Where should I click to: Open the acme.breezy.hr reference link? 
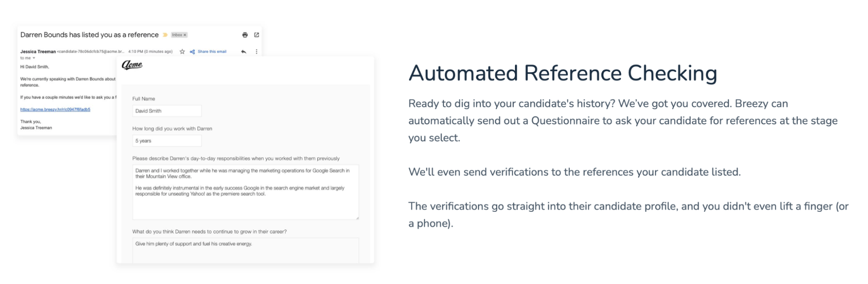(55, 110)
